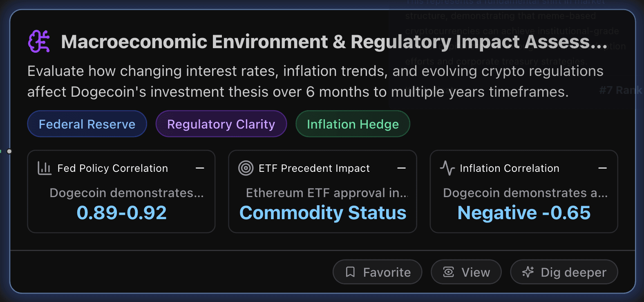Image resolution: width=644 pixels, height=302 pixels.
Task: Click the eye icon inside the View button
Action: coord(449,272)
